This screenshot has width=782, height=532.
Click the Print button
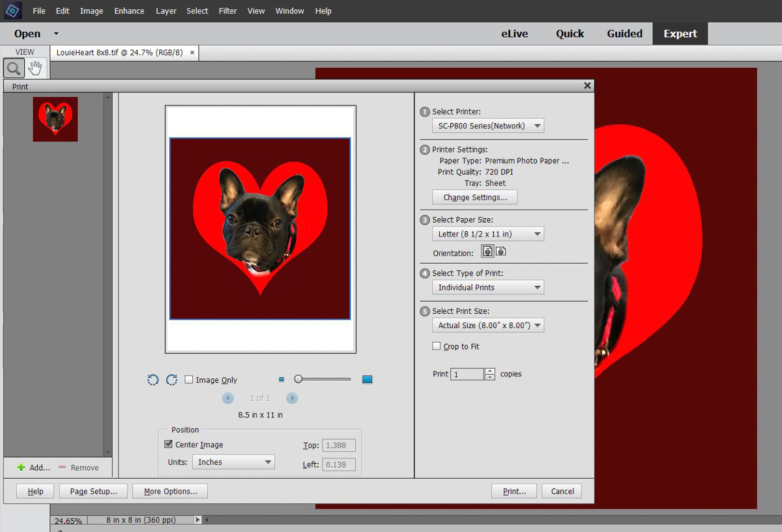tap(514, 491)
